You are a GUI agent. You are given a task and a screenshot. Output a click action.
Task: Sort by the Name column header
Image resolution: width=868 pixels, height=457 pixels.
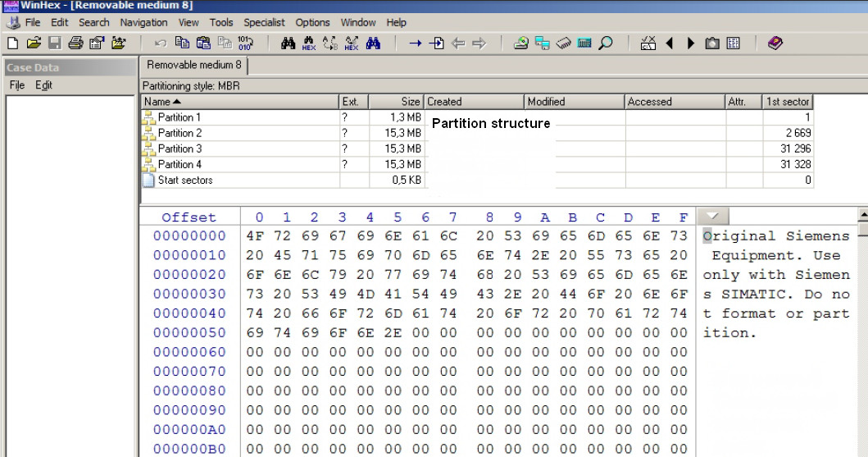[x=239, y=102]
